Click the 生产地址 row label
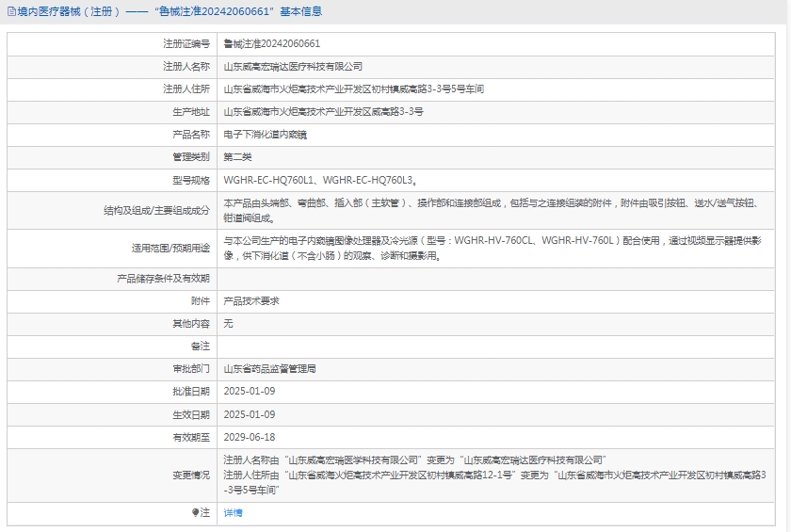Screen dimensions: 791x532 [x=191, y=112]
